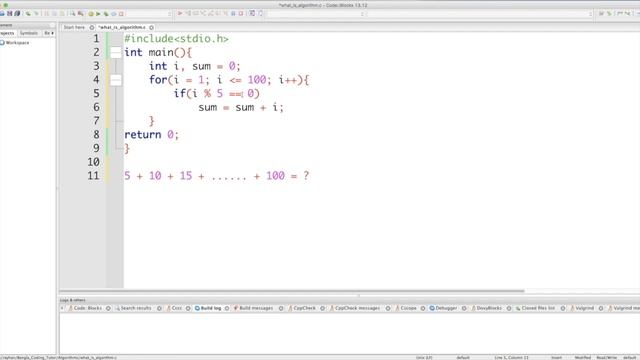The width and height of the screenshot is (640, 360).
Task: Open the Valgrind log tab
Action: (x=582, y=308)
